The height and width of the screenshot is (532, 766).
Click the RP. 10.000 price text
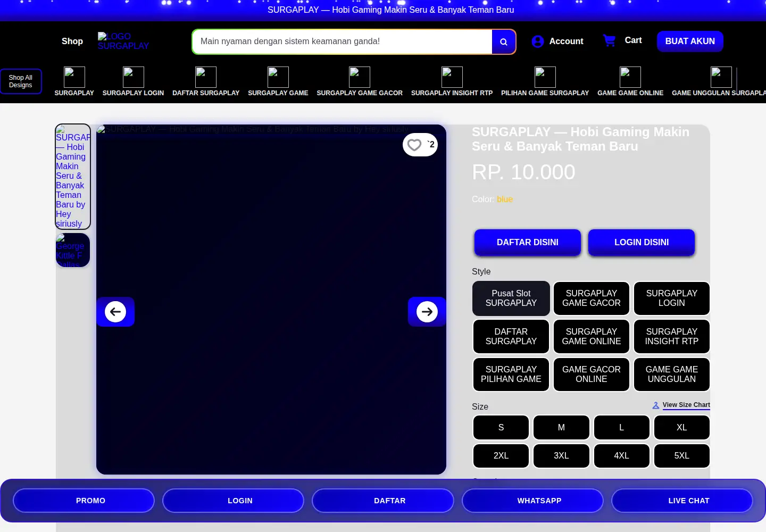click(523, 172)
